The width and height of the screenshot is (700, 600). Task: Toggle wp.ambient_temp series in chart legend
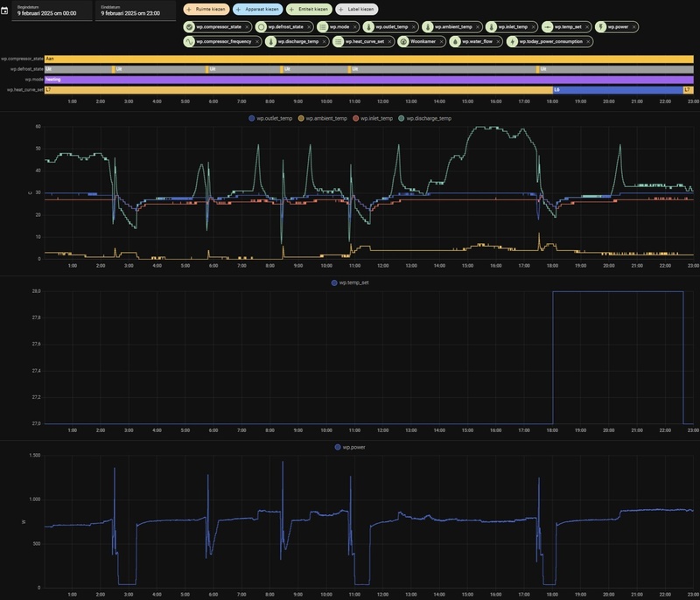pos(322,118)
